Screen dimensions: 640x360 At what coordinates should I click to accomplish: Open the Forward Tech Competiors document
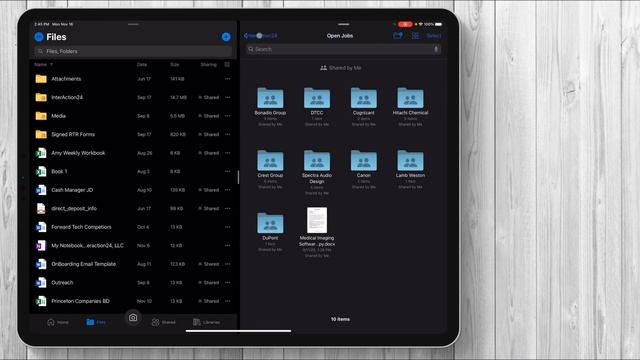point(81,227)
